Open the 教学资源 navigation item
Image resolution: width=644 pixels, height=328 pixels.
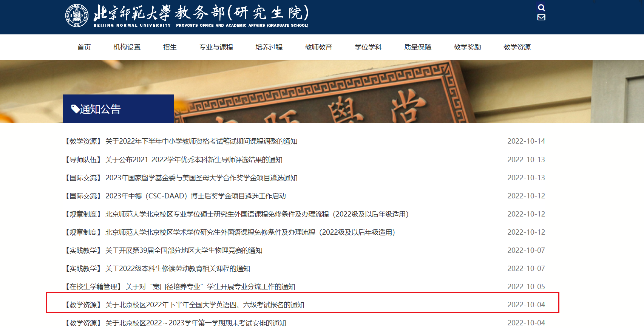click(517, 47)
